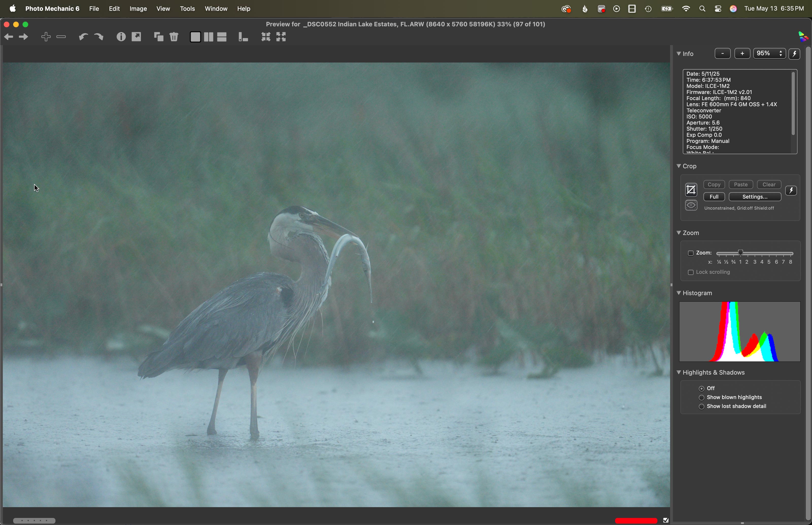The height and width of the screenshot is (525, 812).
Task: Click the zoom level slider track
Action: [x=755, y=253]
